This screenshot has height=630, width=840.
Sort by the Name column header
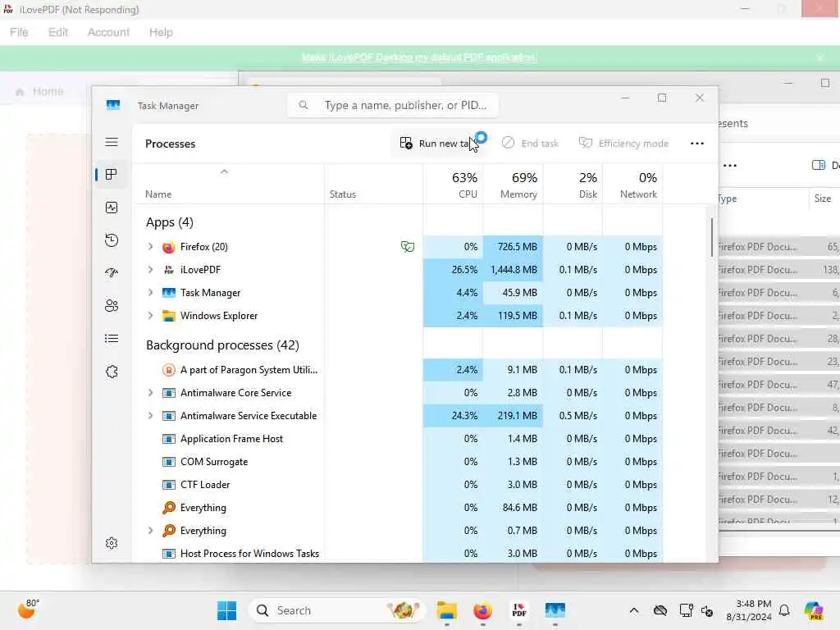(x=228, y=185)
